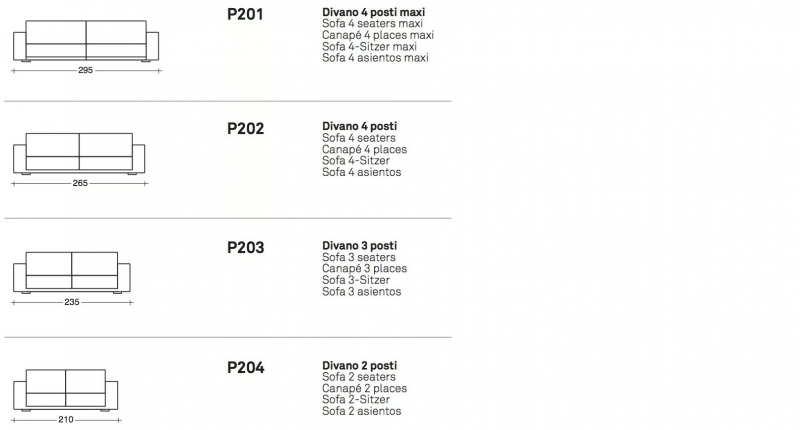Select the P203 model code
This screenshot has width=800, height=430.
click(245, 248)
